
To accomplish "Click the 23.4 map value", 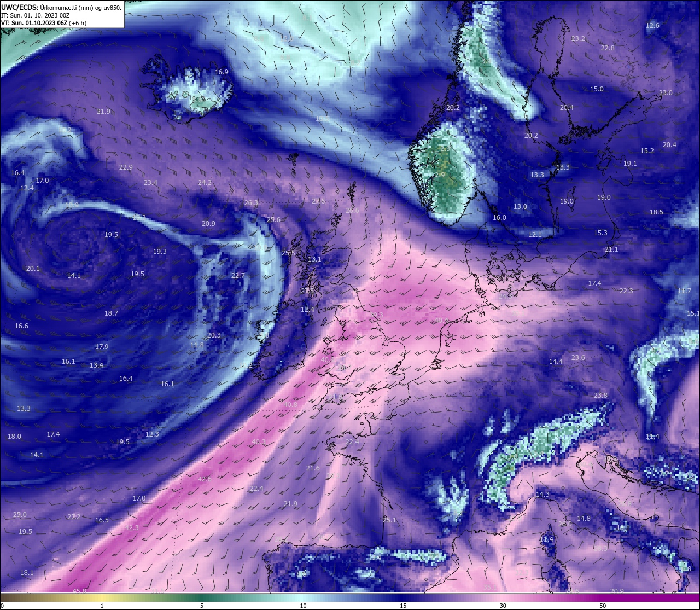I will pos(150,183).
